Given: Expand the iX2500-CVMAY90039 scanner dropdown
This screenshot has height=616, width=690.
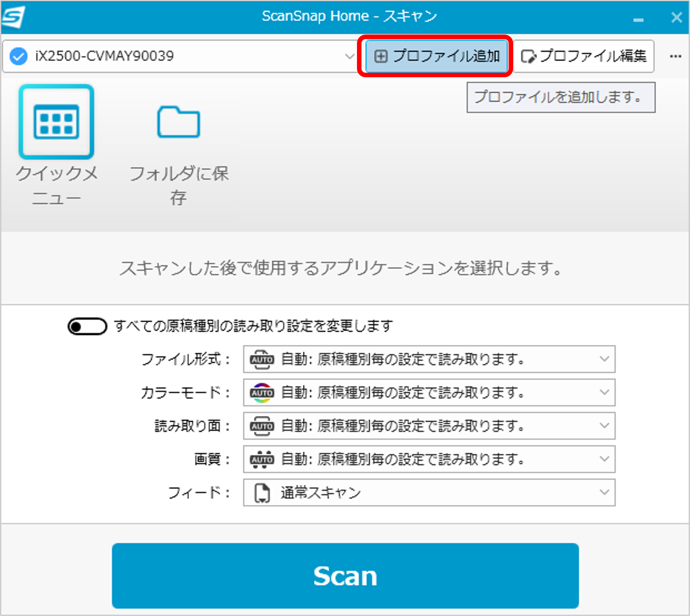Looking at the screenshot, I should point(350,56).
